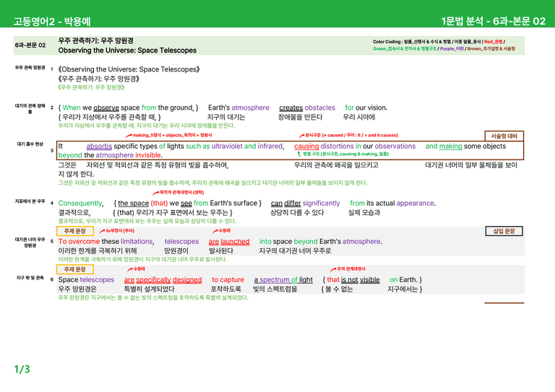Click the word 'Consequently,' in sentence 4
The width and height of the screenshot is (555, 392).
tap(81, 204)
